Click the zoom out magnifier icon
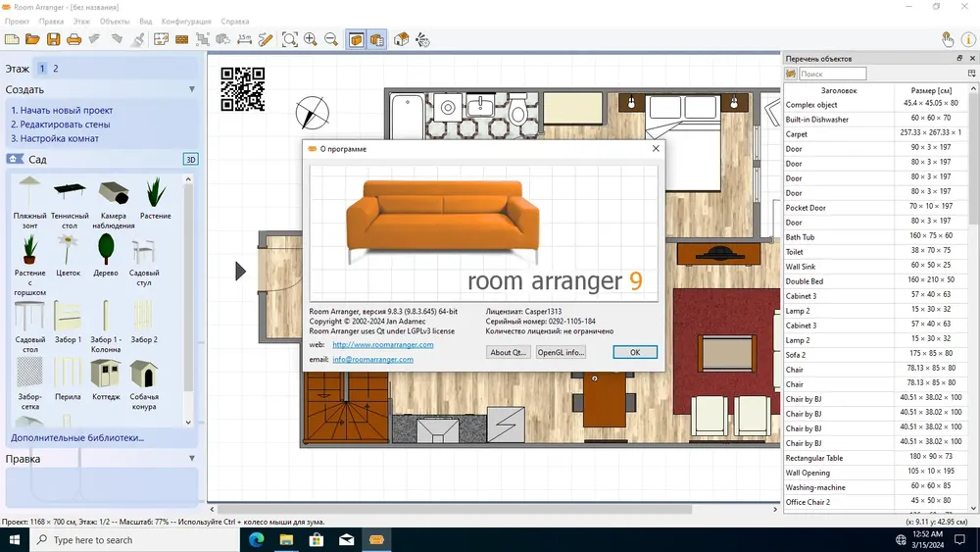The width and height of the screenshot is (980, 552). pos(331,39)
